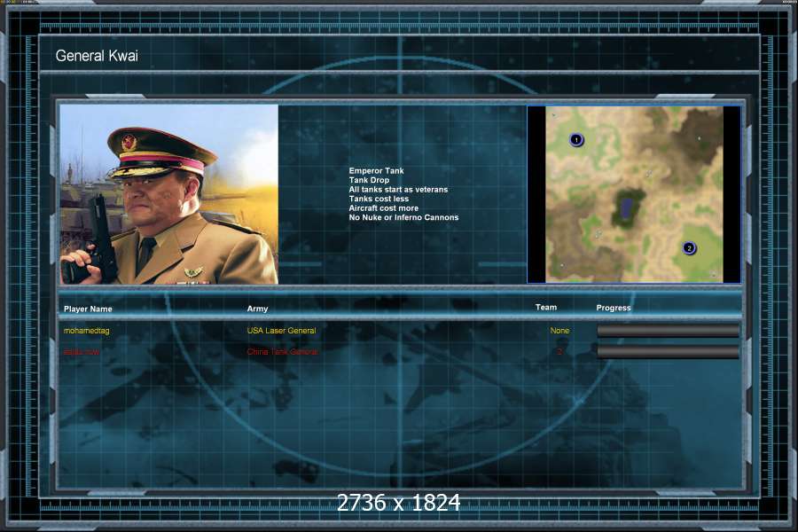Click the "General Kwai" title

pyautogui.click(x=97, y=56)
